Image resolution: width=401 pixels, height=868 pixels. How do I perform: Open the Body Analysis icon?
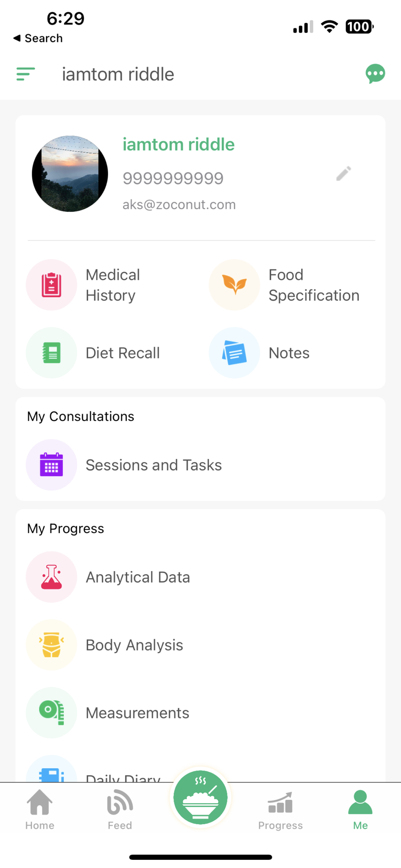click(52, 645)
